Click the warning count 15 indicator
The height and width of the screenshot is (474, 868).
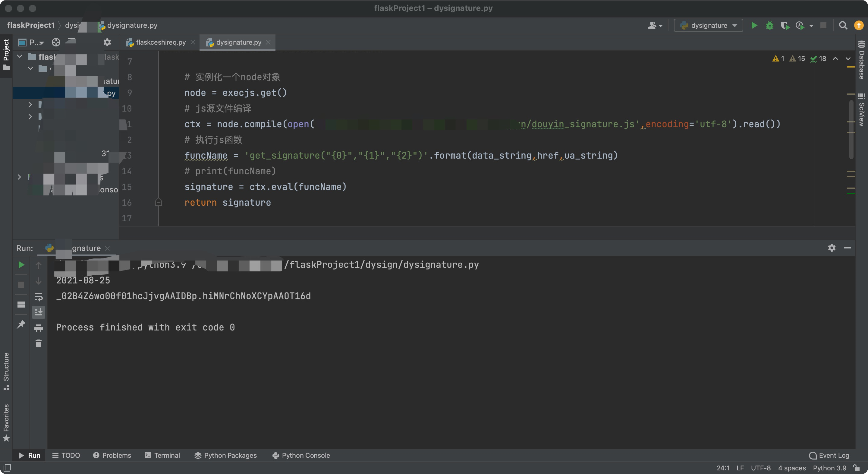tap(797, 59)
